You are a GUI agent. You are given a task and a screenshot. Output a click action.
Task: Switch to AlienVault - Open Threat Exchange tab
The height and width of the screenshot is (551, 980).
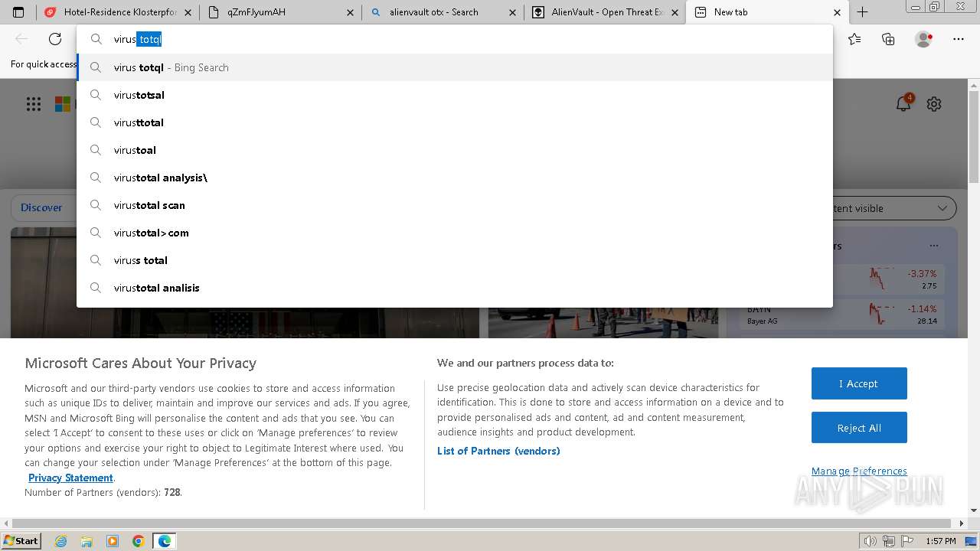(x=605, y=12)
